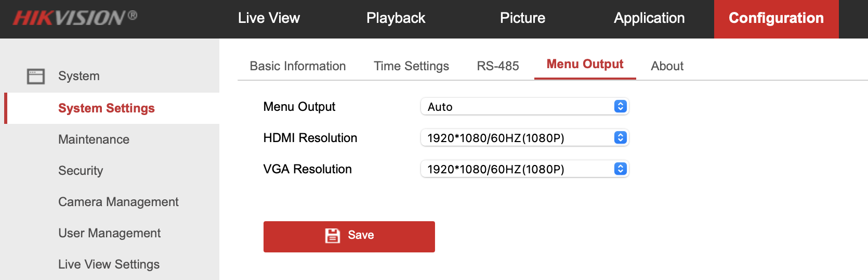Image resolution: width=868 pixels, height=280 pixels.
Task: Open the Application menu
Action: click(649, 18)
